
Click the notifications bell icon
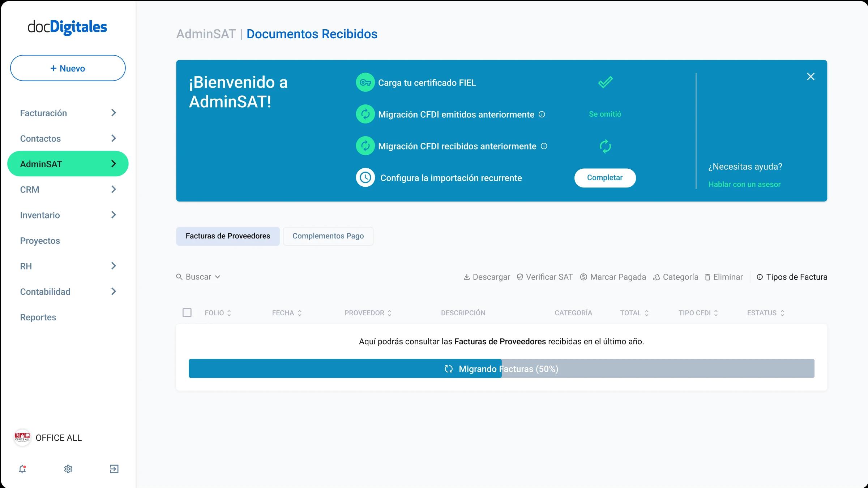coord(22,469)
